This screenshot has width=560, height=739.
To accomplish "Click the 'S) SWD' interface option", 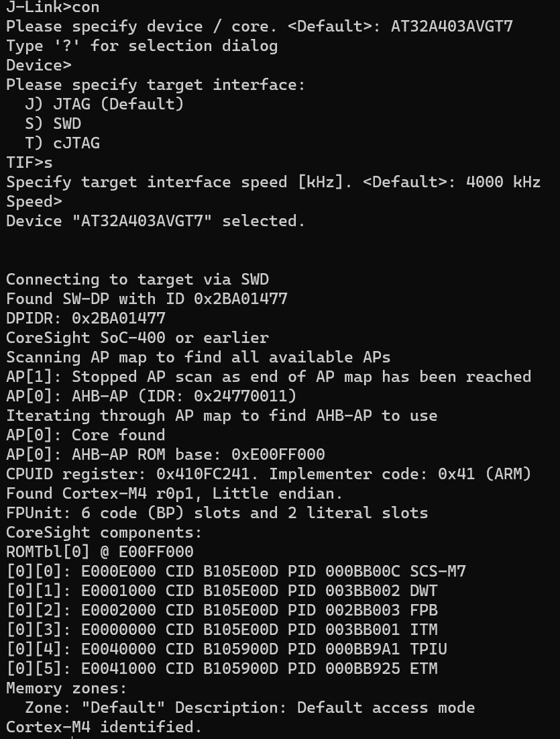I will pos(53,124).
